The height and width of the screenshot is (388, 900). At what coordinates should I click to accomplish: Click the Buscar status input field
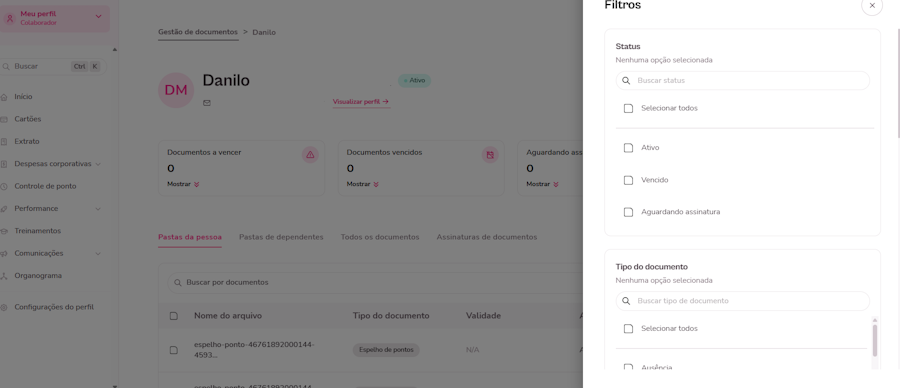click(x=743, y=81)
